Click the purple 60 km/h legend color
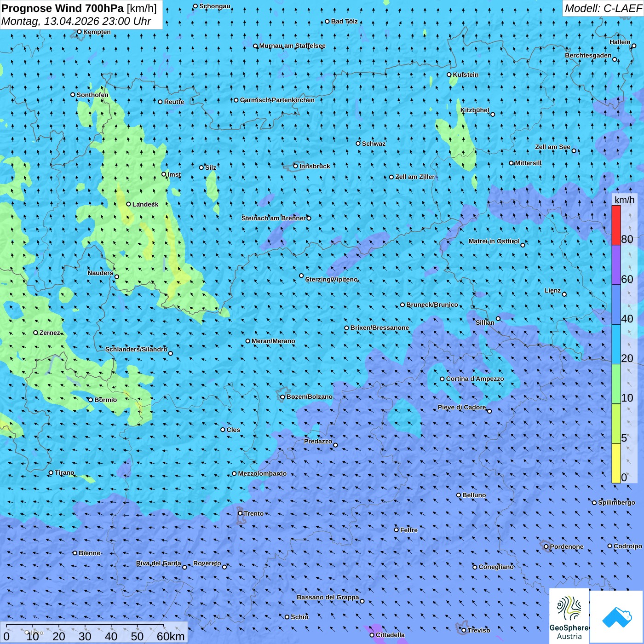The height and width of the screenshot is (644, 644). pyautogui.click(x=616, y=265)
